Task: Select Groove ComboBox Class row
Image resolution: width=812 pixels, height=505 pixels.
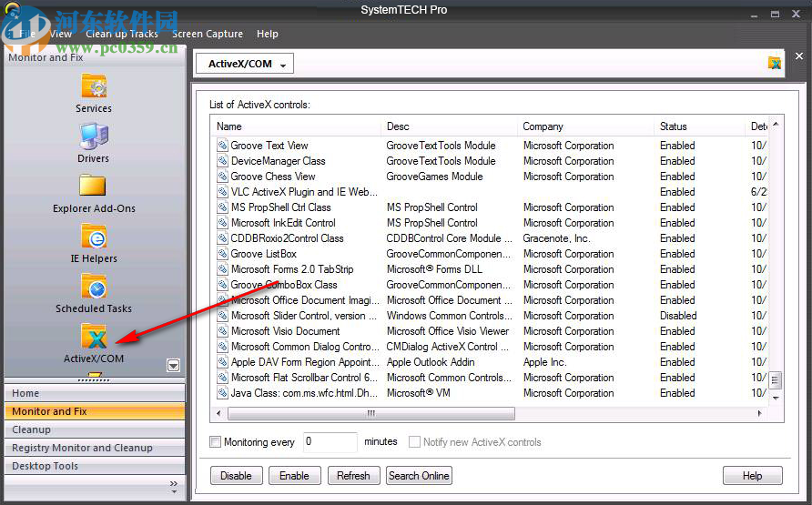Action: pos(489,285)
